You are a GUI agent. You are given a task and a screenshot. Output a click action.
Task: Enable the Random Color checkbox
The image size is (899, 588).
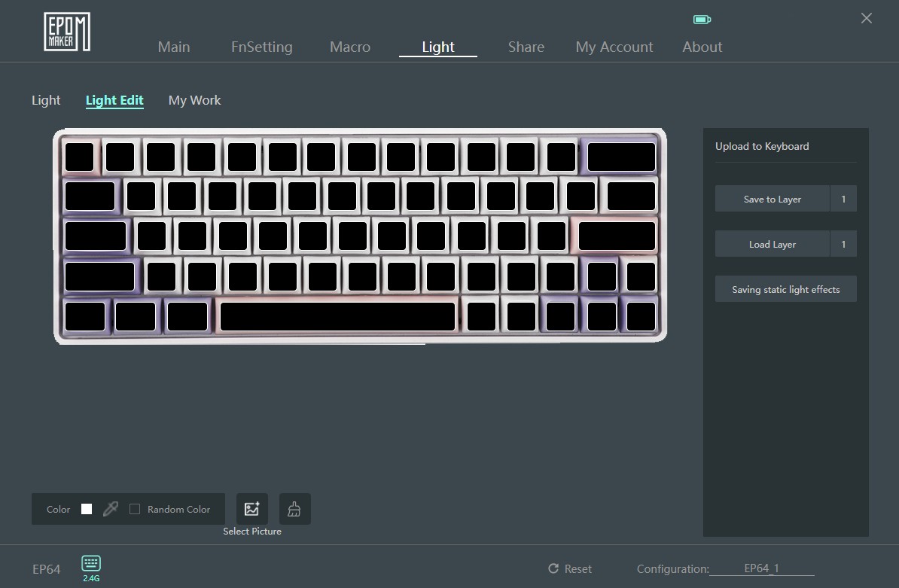tap(135, 509)
